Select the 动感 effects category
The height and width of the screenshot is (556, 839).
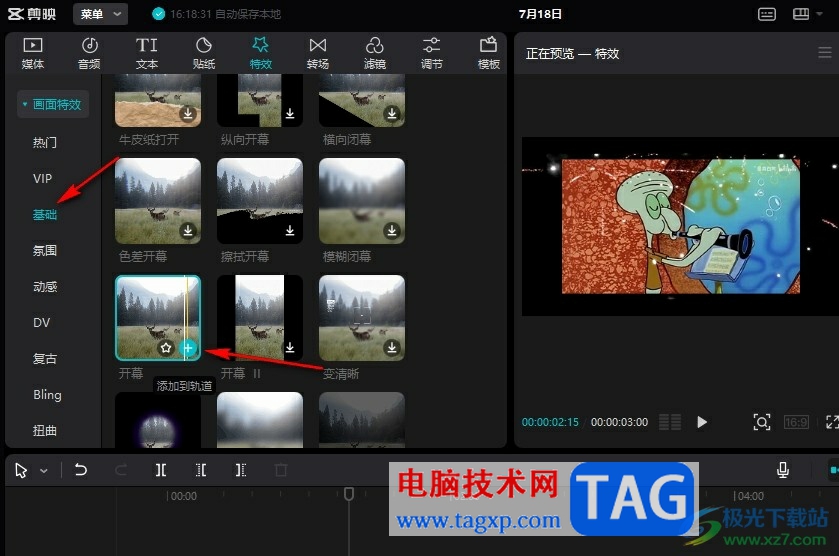point(44,287)
